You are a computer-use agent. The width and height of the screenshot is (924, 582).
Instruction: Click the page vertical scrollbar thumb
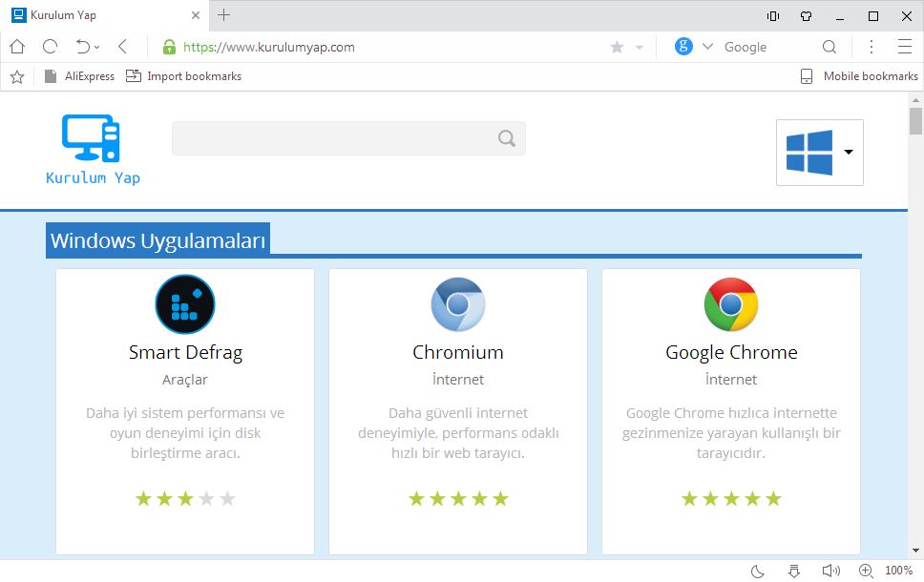tap(915, 121)
